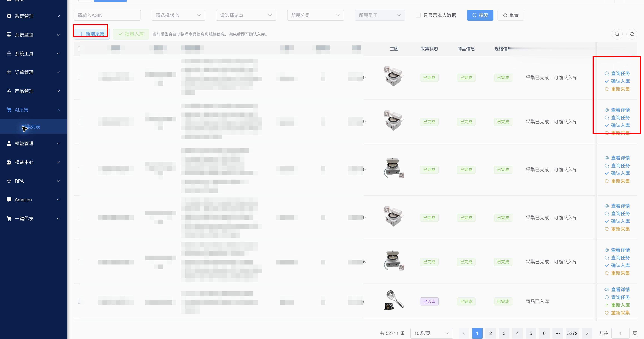Open the 产品管理 sidebar menu

[x=34, y=91]
